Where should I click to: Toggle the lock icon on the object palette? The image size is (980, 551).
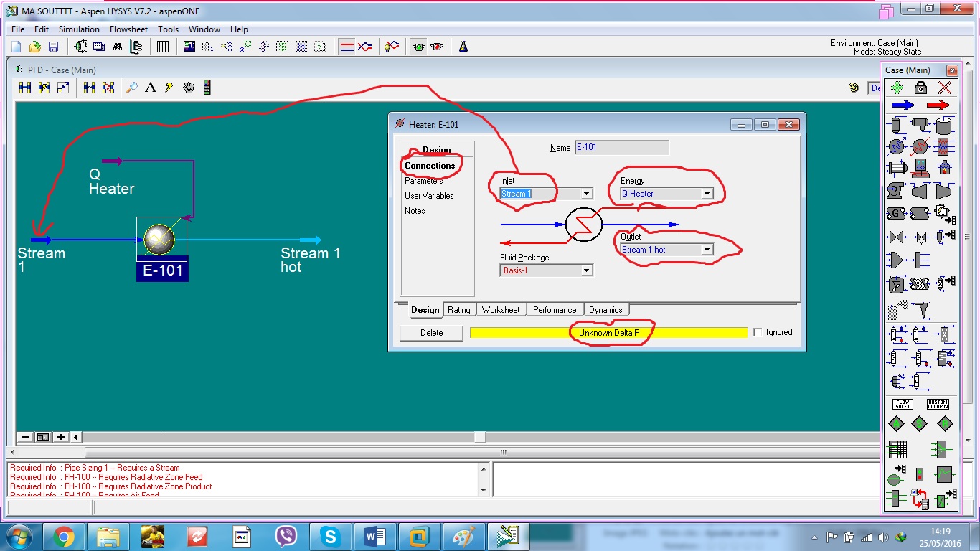click(920, 88)
